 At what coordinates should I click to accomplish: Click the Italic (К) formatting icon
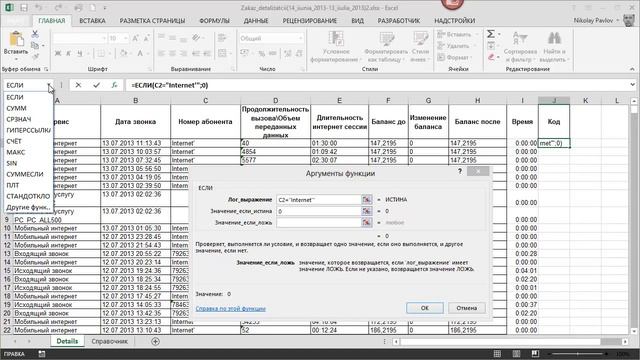coord(69,53)
